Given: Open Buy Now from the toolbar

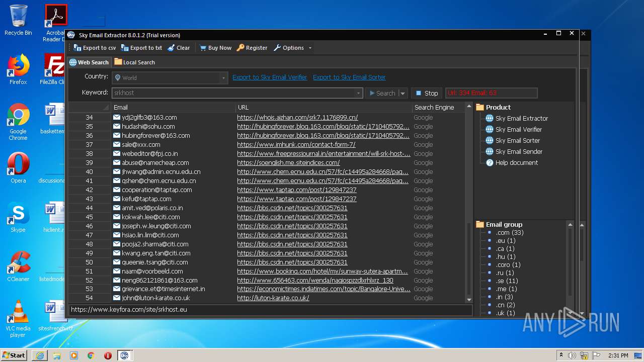Looking at the screenshot, I should click(215, 48).
